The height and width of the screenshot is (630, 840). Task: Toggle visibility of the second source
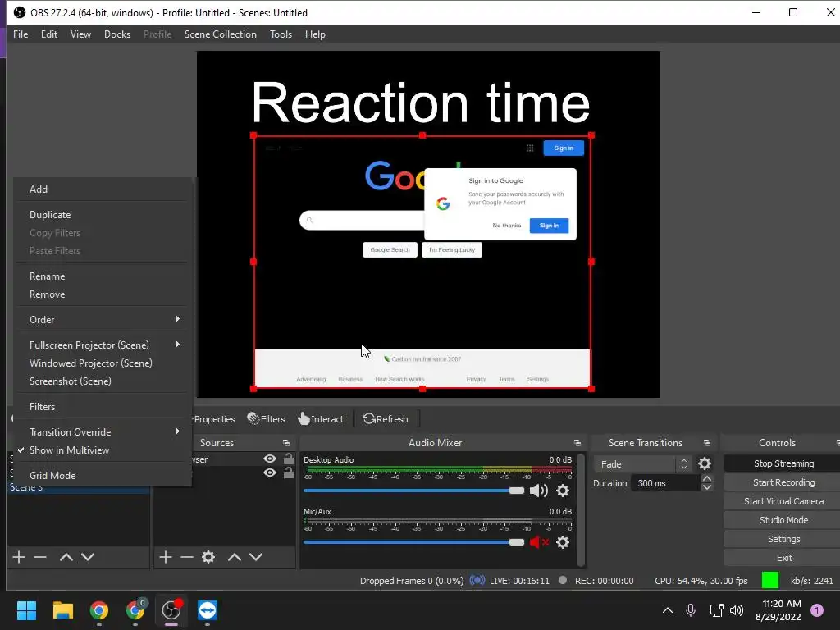coord(270,472)
